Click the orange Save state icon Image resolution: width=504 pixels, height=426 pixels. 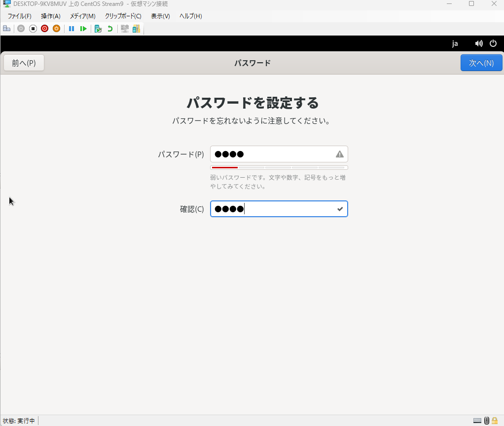(56, 29)
